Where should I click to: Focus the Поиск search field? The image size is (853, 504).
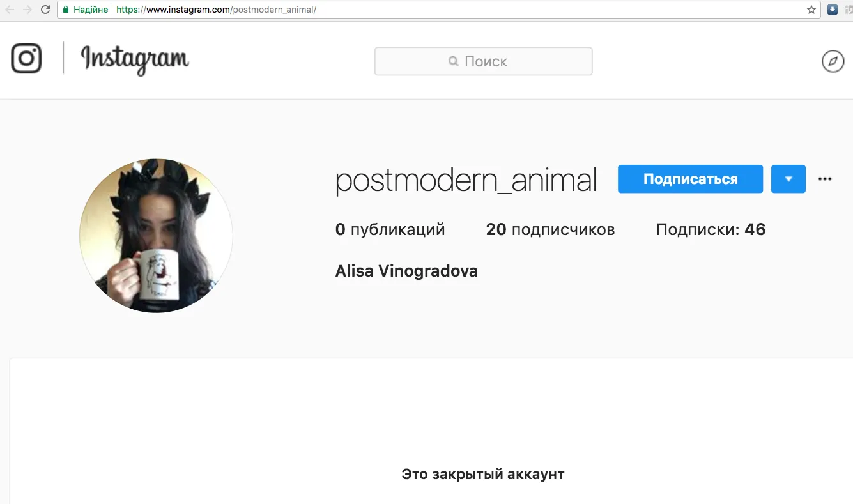point(483,61)
